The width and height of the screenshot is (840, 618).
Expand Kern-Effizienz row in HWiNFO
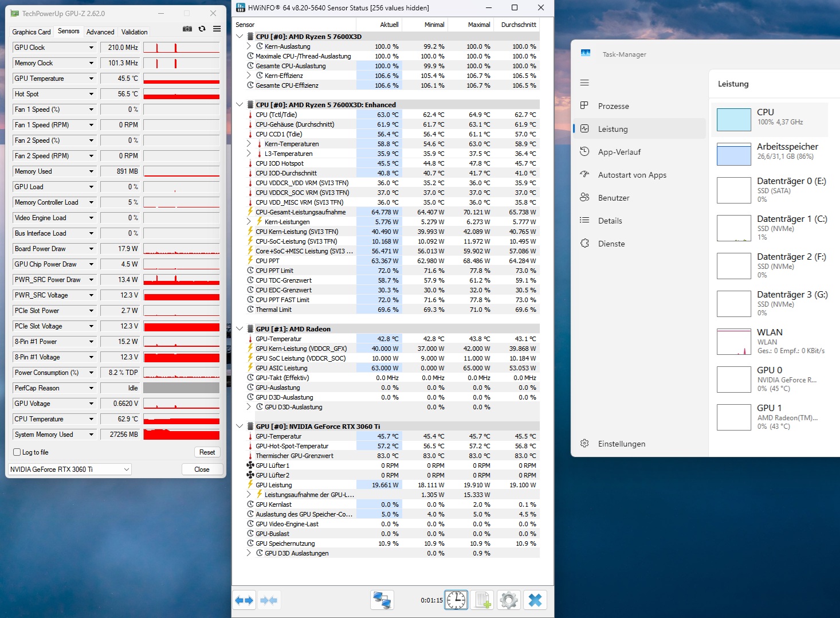click(x=249, y=76)
